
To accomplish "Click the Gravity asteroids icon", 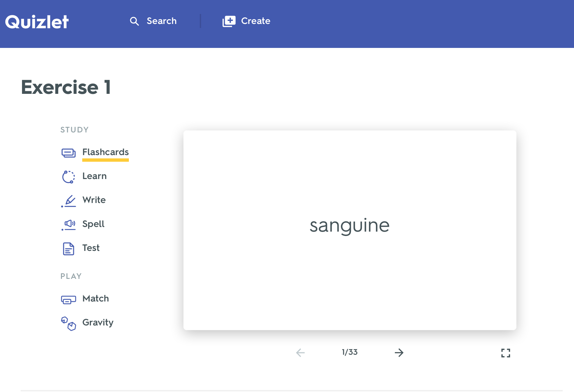I will tap(69, 323).
